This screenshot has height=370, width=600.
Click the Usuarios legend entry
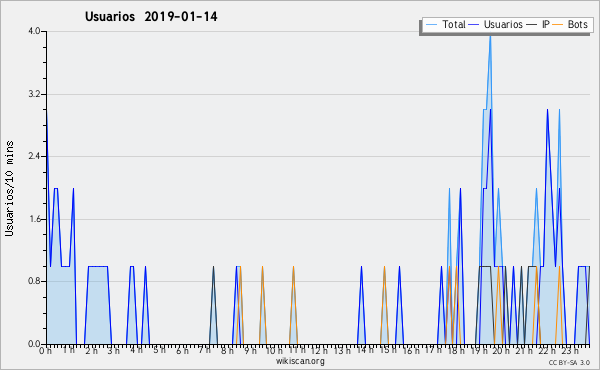point(495,24)
